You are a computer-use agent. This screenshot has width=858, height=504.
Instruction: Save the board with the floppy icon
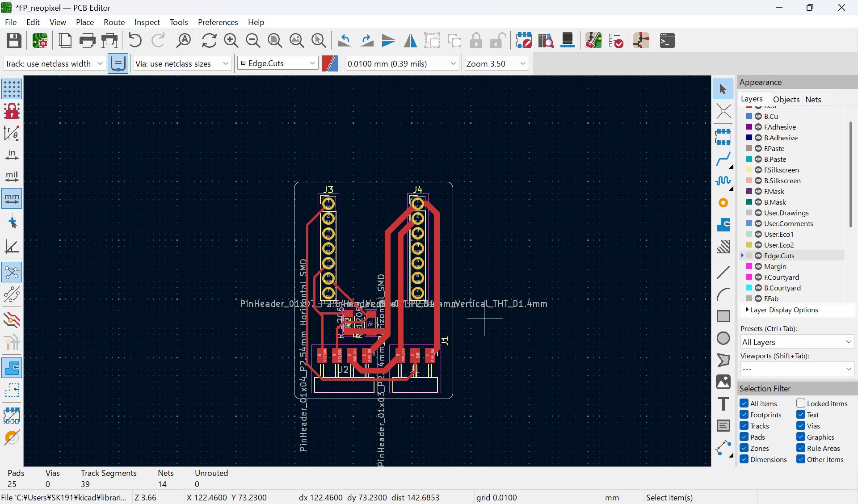(x=14, y=41)
